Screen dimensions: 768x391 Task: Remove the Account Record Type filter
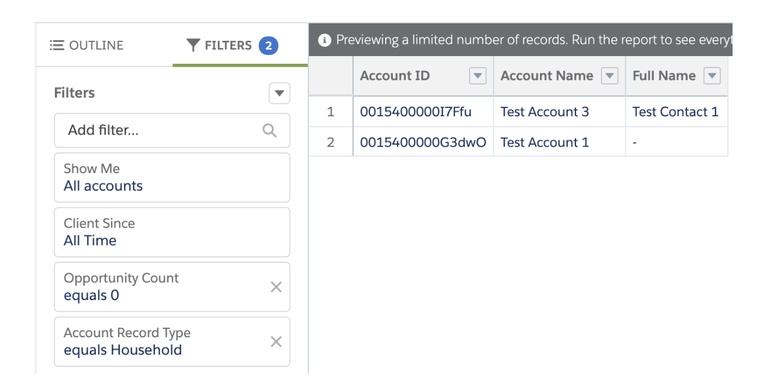coord(276,342)
